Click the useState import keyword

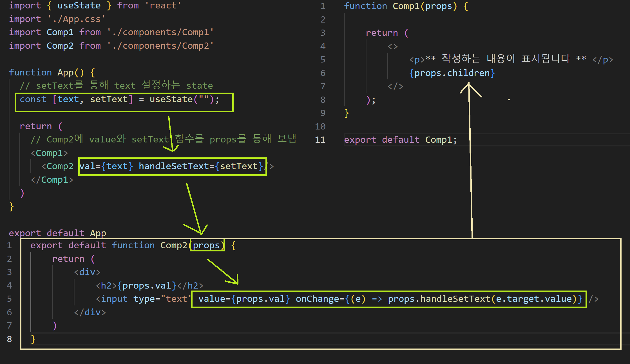point(79,6)
